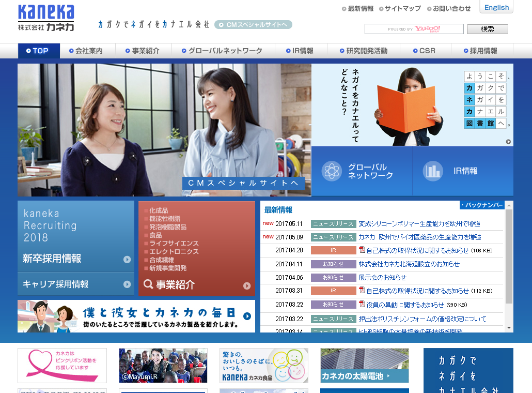
Task: Open the Global Network atom icon
Action: click(x=332, y=171)
